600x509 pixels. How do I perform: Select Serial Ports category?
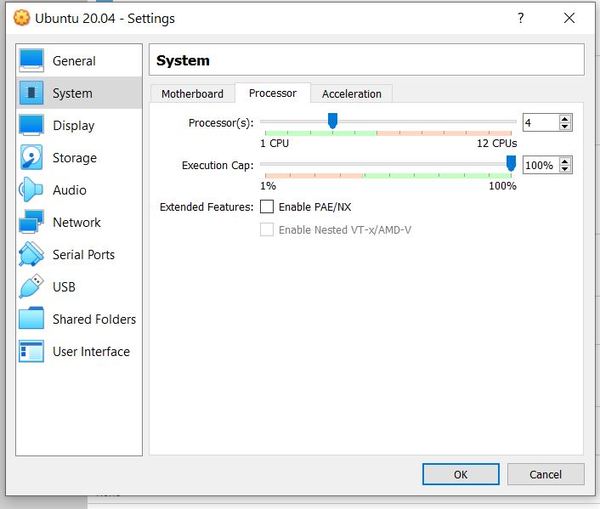(79, 254)
